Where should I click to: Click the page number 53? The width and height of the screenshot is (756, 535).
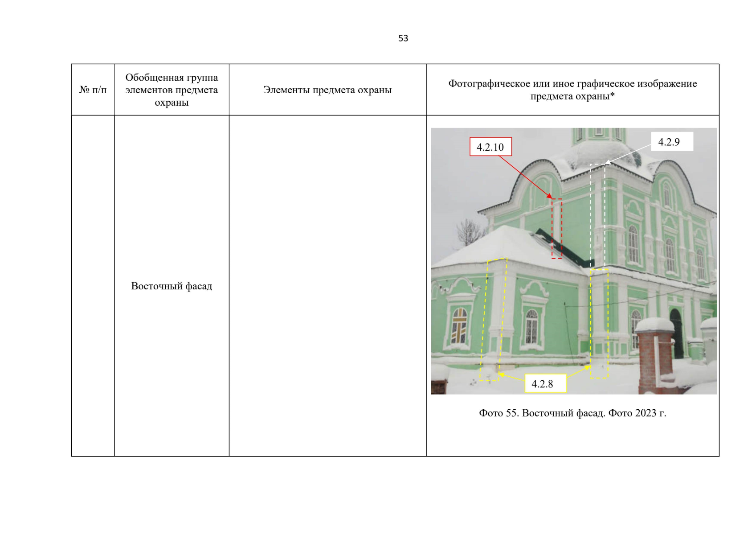click(403, 38)
